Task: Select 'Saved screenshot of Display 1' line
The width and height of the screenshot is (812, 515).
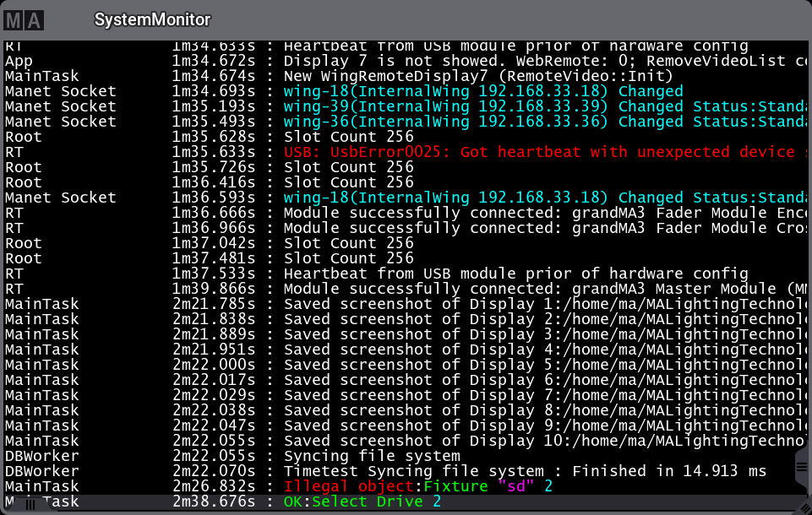Action: tap(406, 304)
